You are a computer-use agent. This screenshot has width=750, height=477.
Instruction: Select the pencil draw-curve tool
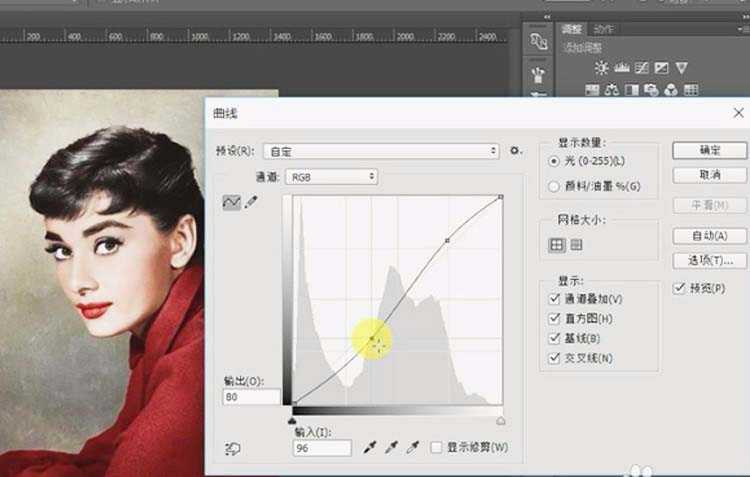249,202
